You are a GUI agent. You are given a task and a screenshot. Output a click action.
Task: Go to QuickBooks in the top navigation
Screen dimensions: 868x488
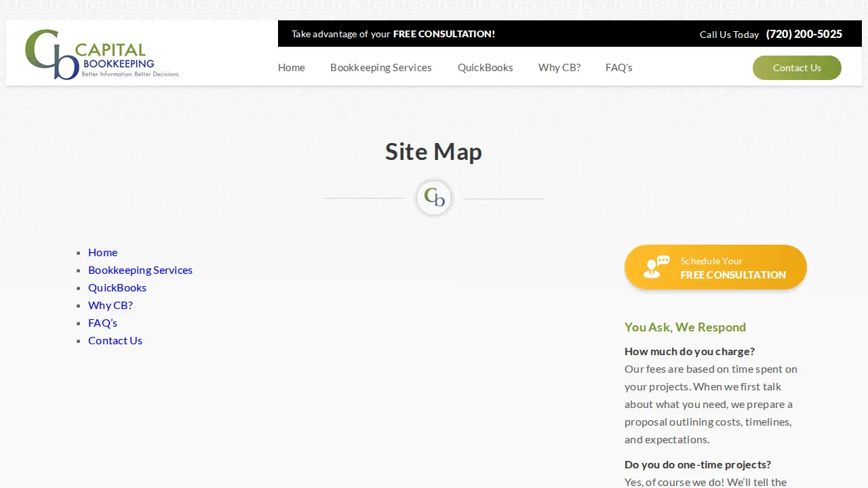[486, 68]
